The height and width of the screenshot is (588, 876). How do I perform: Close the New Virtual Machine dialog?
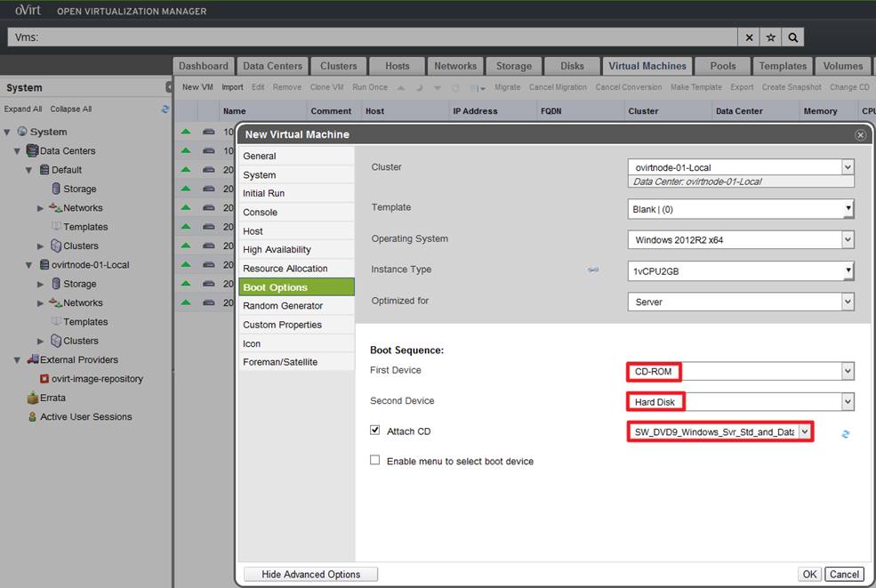[x=860, y=134]
